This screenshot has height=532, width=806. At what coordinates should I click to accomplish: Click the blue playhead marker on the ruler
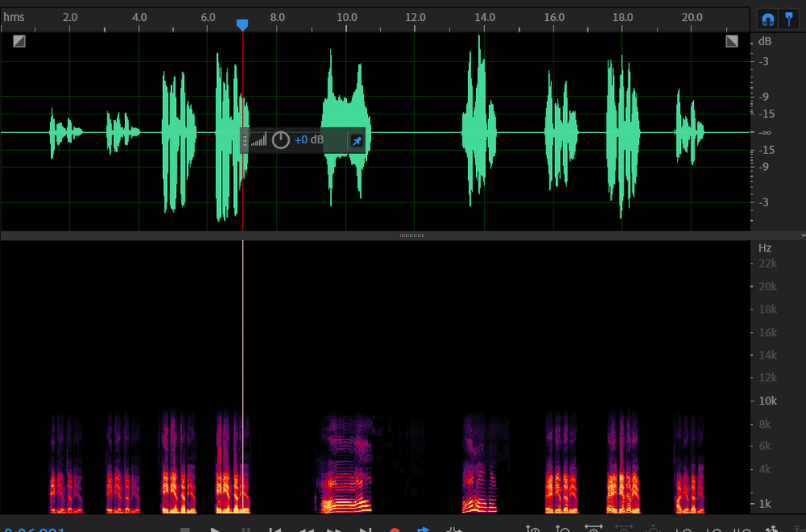pyautogui.click(x=242, y=25)
